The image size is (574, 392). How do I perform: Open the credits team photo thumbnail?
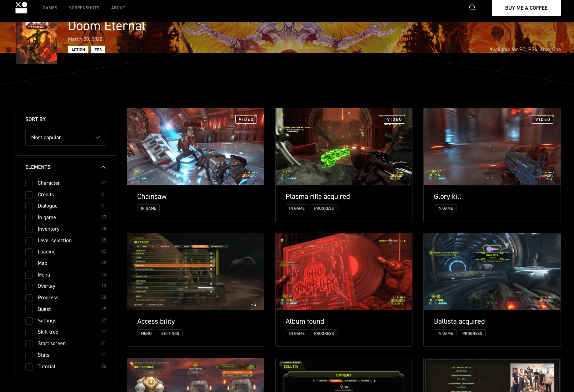(x=492, y=375)
